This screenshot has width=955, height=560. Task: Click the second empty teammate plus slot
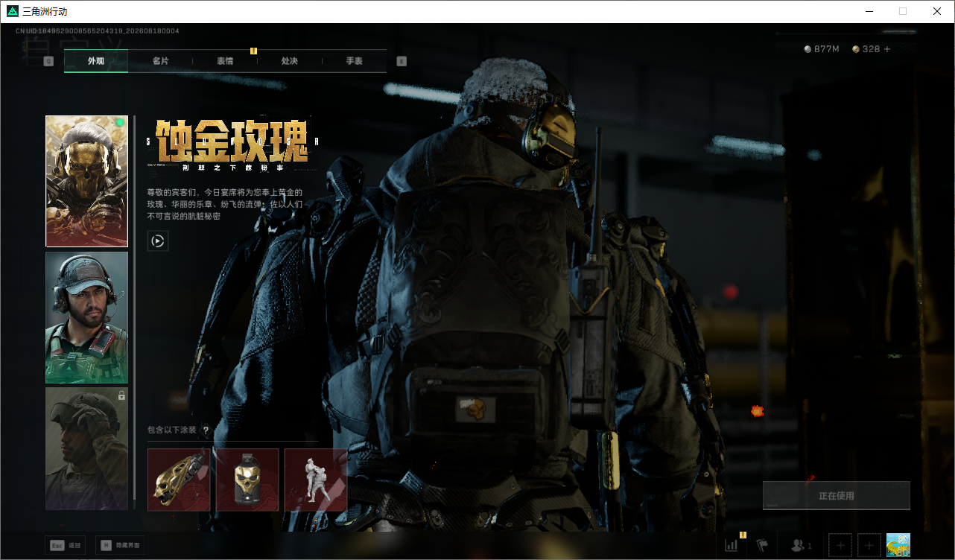pyautogui.click(x=869, y=545)
